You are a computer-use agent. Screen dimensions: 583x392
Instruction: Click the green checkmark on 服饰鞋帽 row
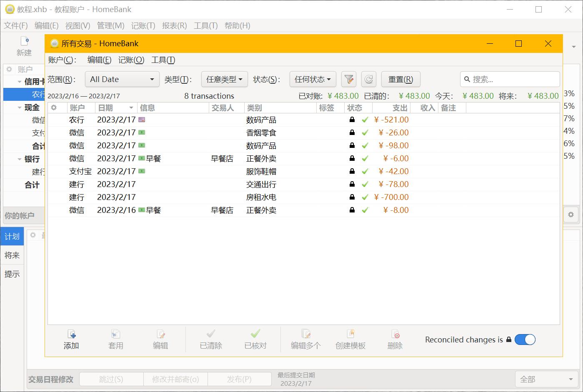pyautogui.click(x=365, y=171)
